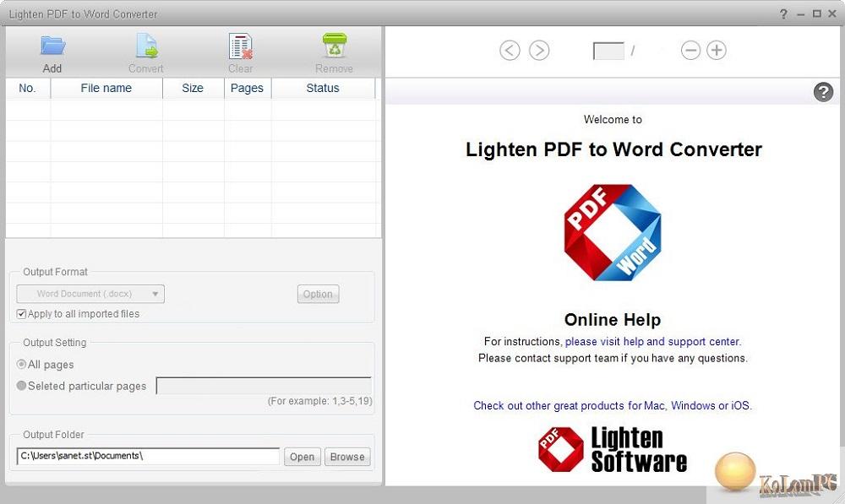
Task: Open the Word Document (.docx) format dropdown
Action: [90, 294]
